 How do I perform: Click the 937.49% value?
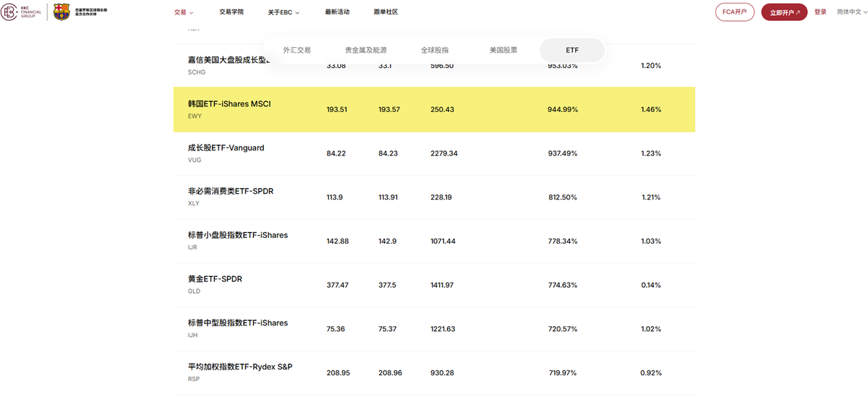pyautogui.click(x=563, y=153)
